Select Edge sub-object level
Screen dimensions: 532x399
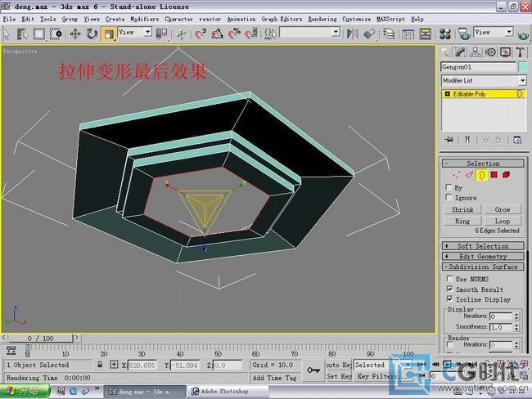click(469, 175)
